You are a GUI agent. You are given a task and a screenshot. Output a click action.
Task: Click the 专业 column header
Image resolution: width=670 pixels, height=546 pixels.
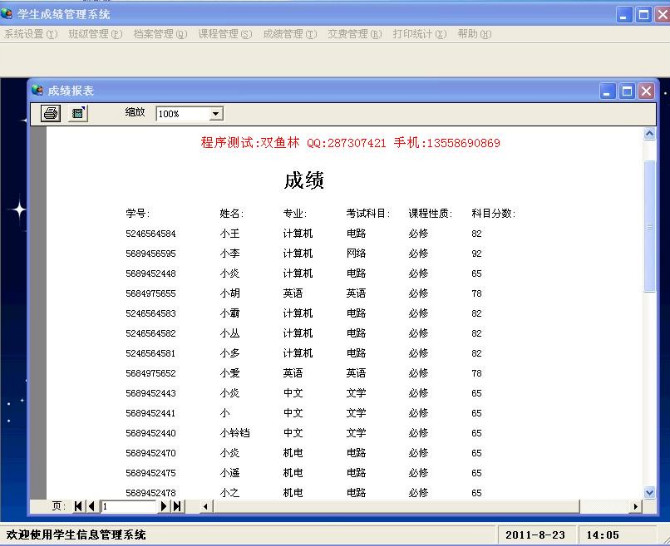coord(295,213)
